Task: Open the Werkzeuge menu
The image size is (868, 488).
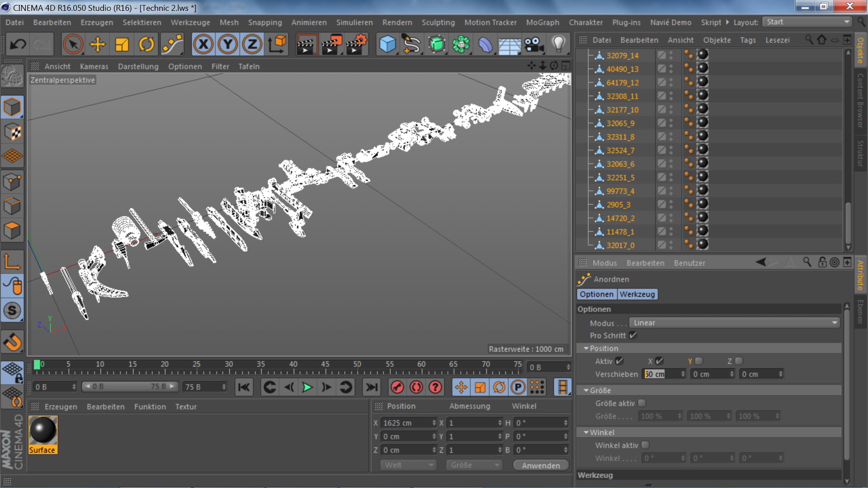Action: coord(190,22)
